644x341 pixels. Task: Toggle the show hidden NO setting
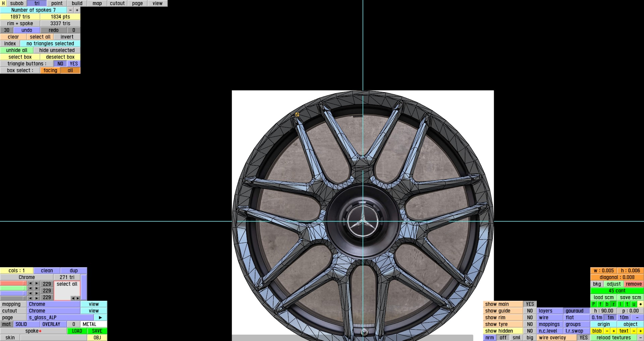tap(530, 331)
